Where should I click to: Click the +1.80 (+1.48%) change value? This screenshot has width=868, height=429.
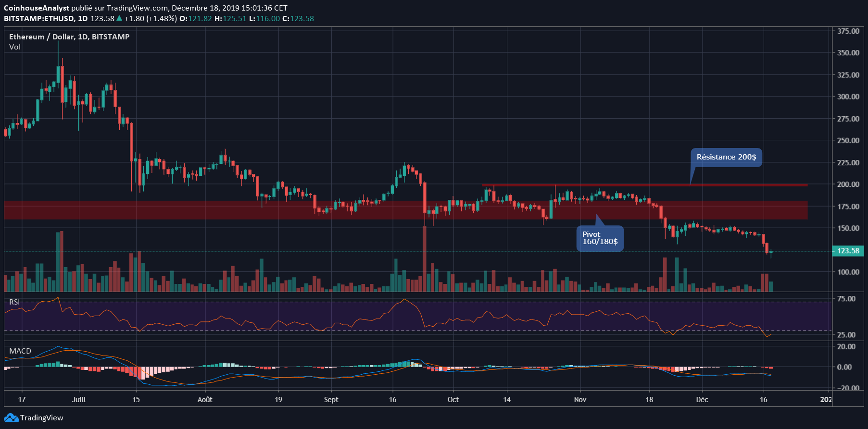coord(151,19)
